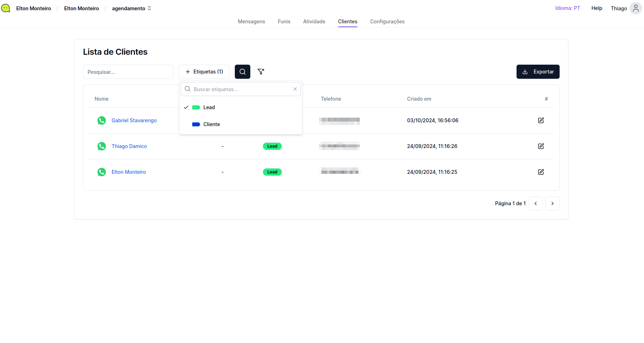Toggle the Etiquetas (1) filter dropdown
This screenshot has width=644, height=343.
click(x=204, y=72)
